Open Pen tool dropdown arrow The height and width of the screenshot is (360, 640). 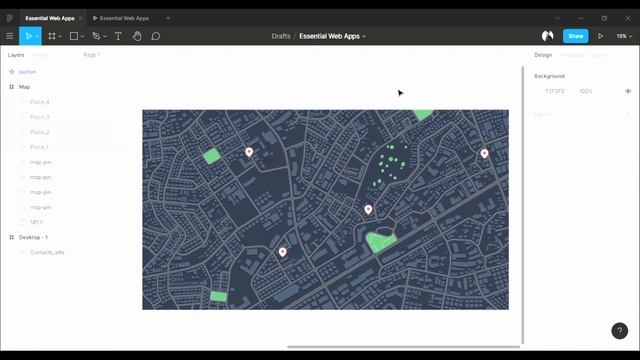[x=105, y=37]
